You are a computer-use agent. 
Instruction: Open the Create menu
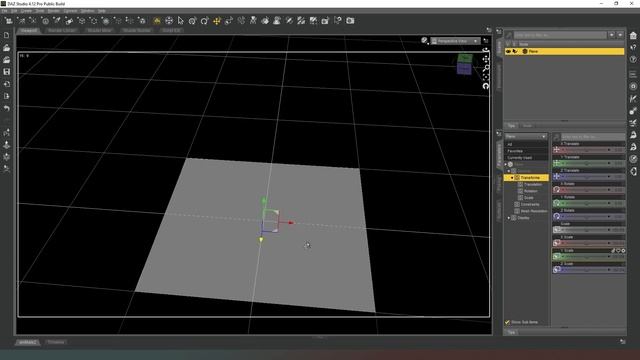pyautogui.click(x=26, y=11)
